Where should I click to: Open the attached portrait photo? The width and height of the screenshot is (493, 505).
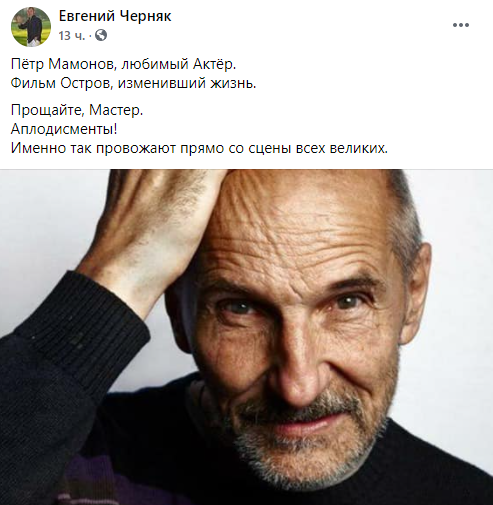click(246, 337)
